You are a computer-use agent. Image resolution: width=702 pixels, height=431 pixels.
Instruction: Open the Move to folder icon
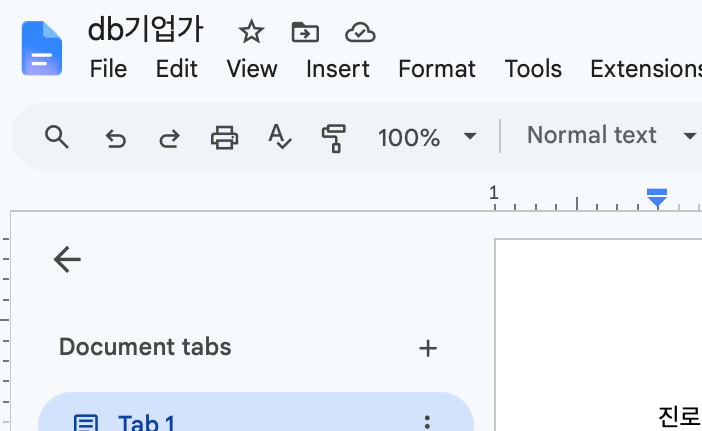tap(305, 32)
